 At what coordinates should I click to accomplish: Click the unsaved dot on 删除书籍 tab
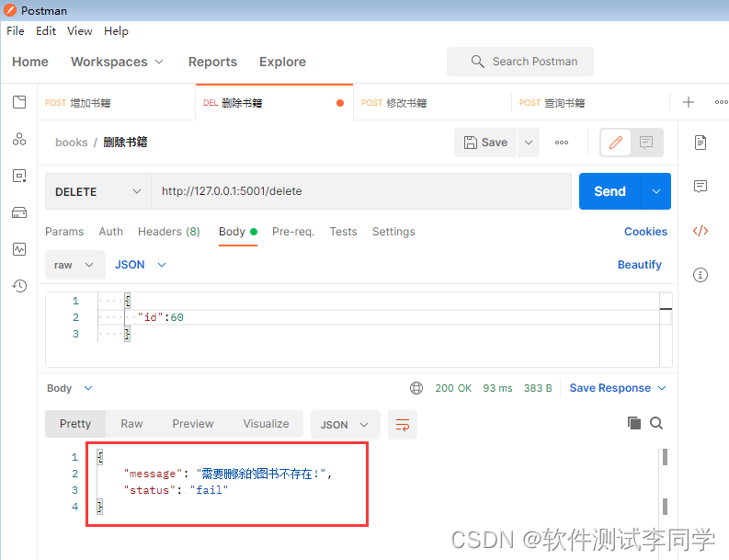tap(340, 103)
